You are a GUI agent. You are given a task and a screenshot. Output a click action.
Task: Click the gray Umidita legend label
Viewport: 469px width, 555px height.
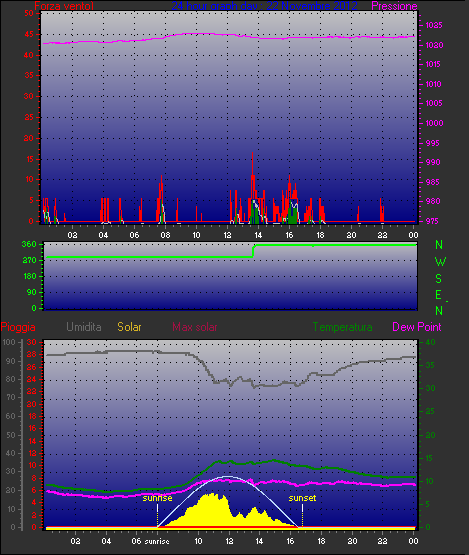click(x=84, y=327)
